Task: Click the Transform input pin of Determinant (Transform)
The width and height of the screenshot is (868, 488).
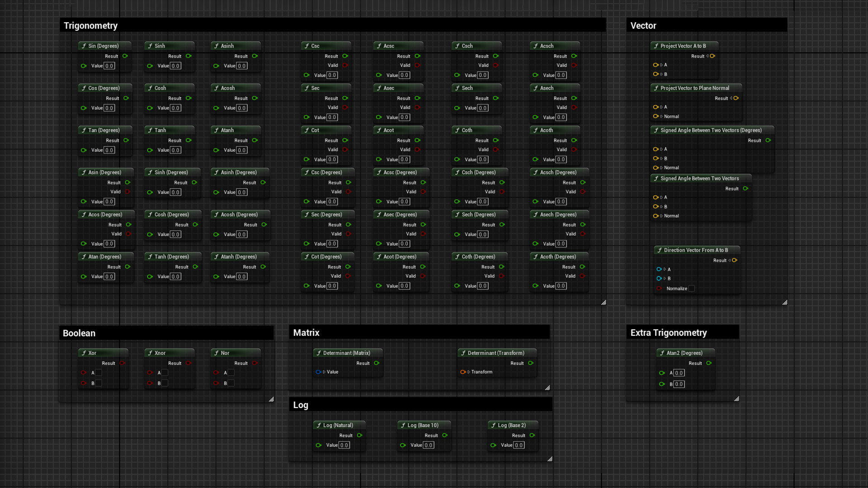Action: click(x=463, y=372)
